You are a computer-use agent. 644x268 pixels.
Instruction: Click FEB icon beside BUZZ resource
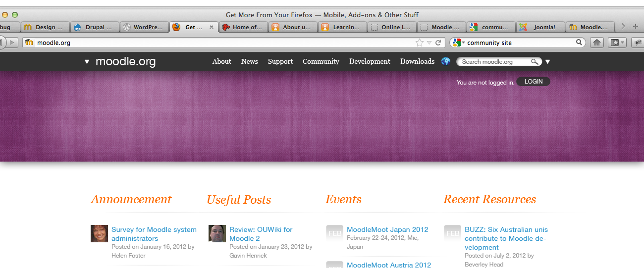452,233
